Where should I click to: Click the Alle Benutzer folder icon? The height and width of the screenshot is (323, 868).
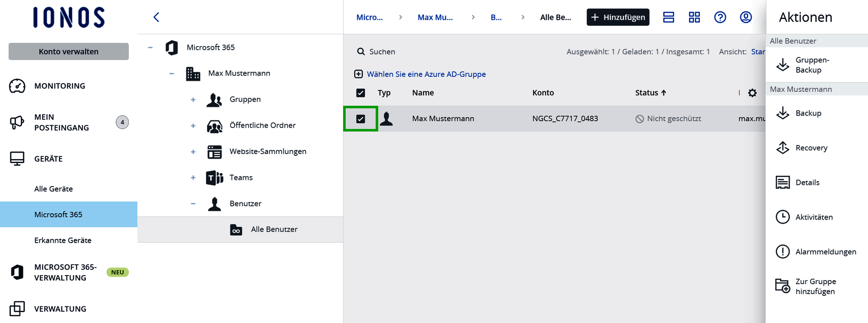click(x=236, y=229)
